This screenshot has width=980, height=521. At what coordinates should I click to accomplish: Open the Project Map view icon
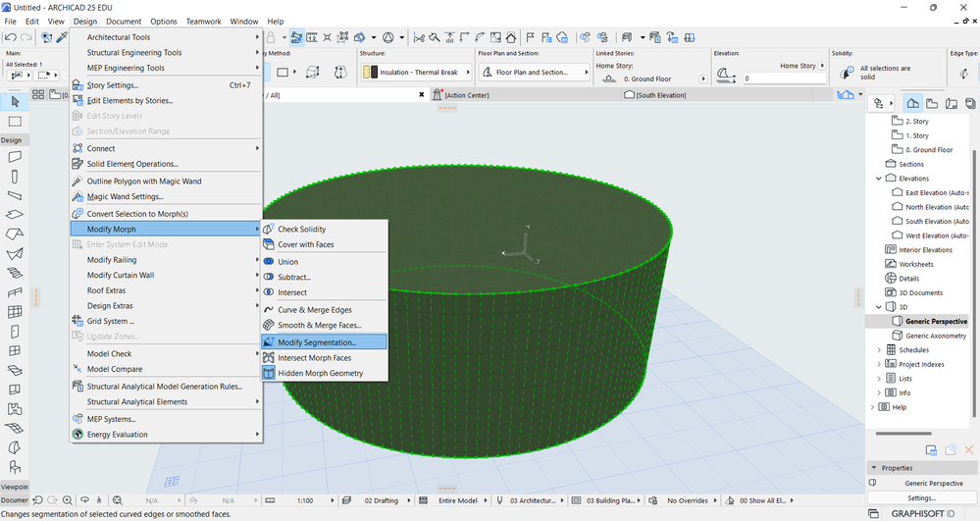point(912,103)
